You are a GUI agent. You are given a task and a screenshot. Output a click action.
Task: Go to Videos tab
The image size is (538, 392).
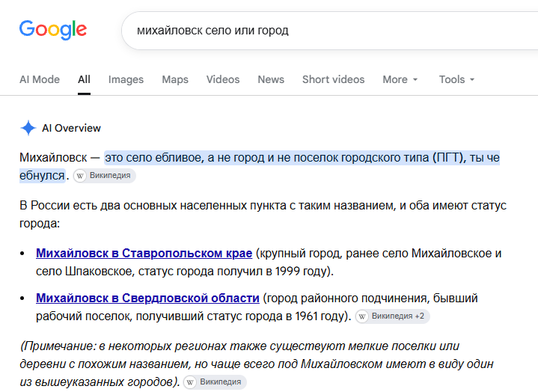[x=223, y=79]
